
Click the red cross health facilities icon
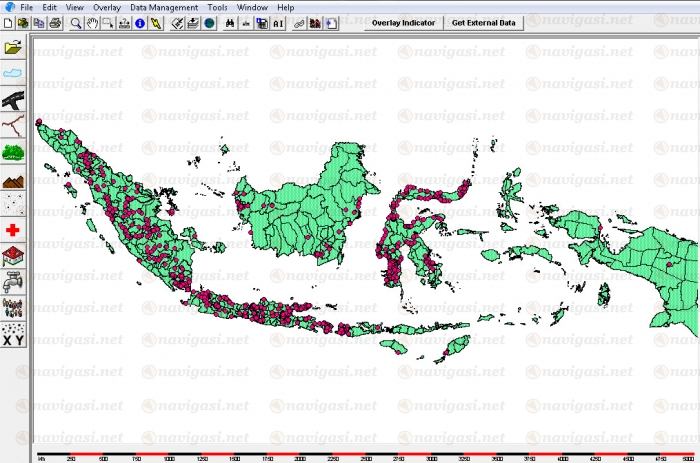tap(14, 230)
